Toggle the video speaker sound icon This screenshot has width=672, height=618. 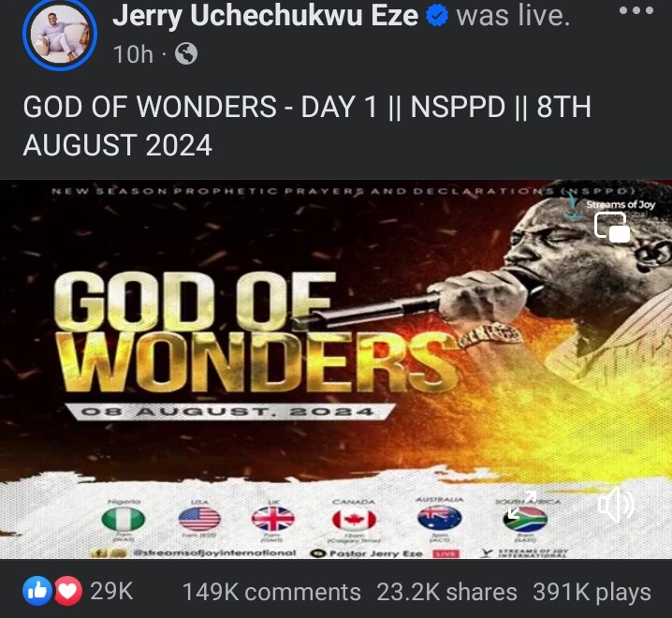coord(616,505)
